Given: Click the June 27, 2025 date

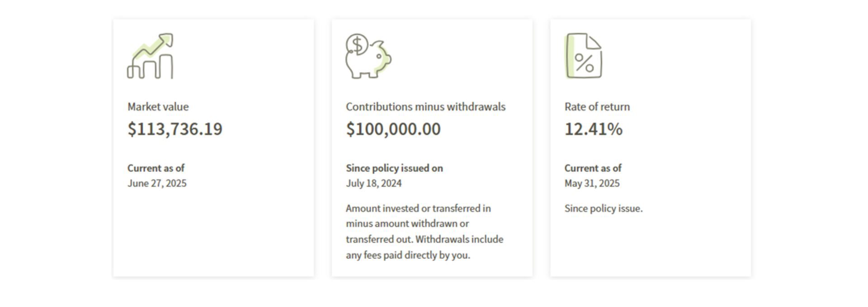Looking at the screenshot, I should (x=157, y=183).
